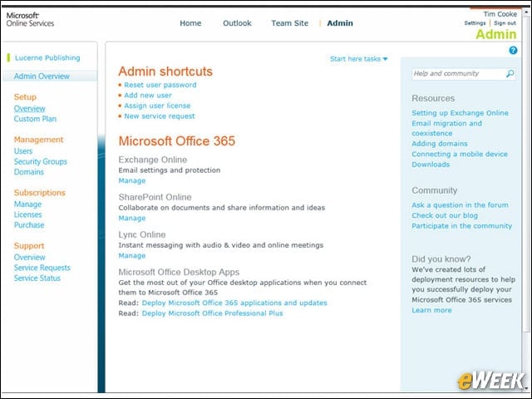Open Connecting a mobile device link

(x=460, y=154)
